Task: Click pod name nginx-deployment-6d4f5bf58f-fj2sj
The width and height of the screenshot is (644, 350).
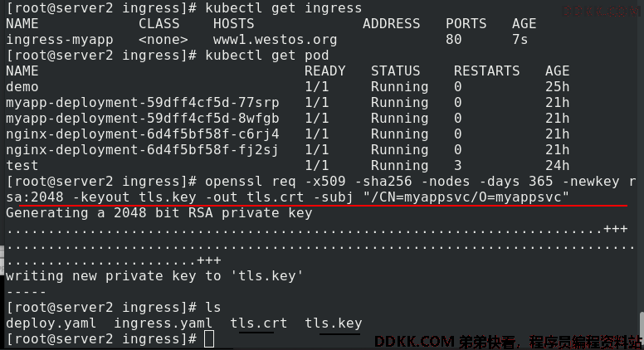Action: pos(143,150)
